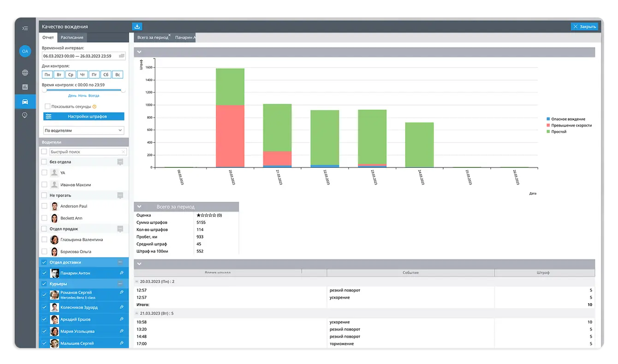Open the bar chart reports sidebar icon

tap(25, 87)
